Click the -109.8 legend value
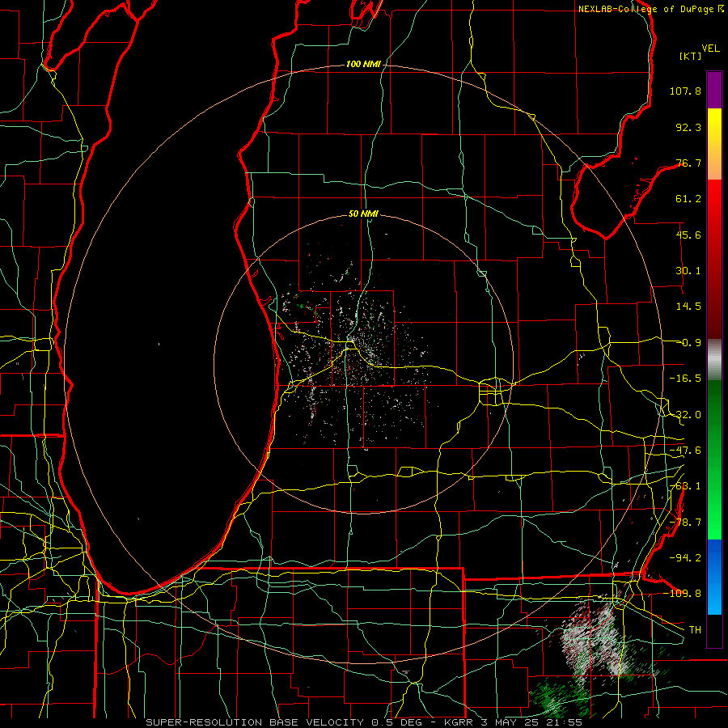Image resolution: width=728 pixels, height=728 pixels. click(x=683, y=594)
